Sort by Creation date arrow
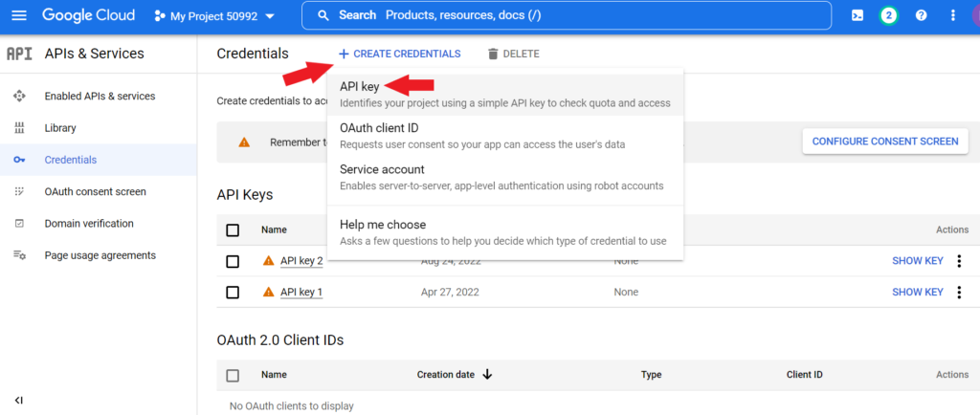 click(487, 375)
